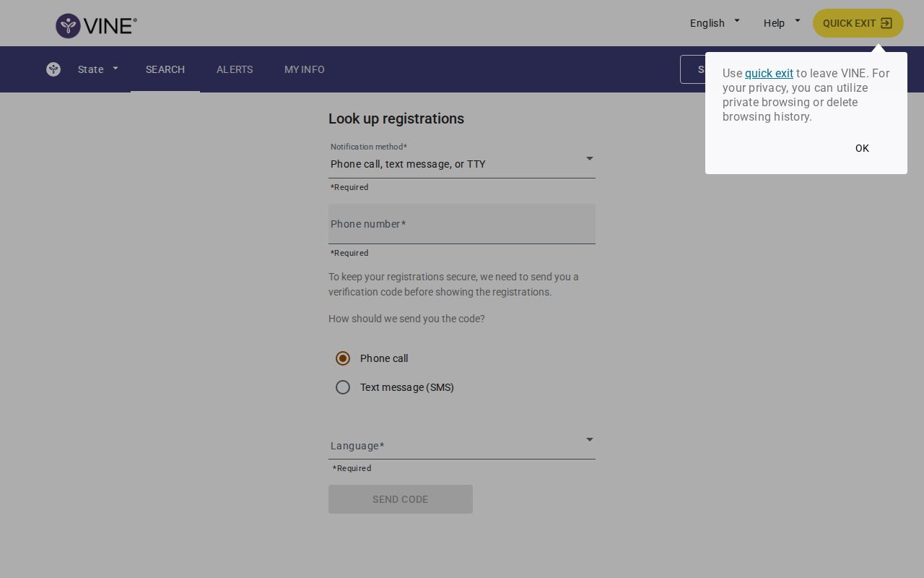Screen dimensions: 924x578
Task: Open the ALERTS tab
Action: pos(235,69)
